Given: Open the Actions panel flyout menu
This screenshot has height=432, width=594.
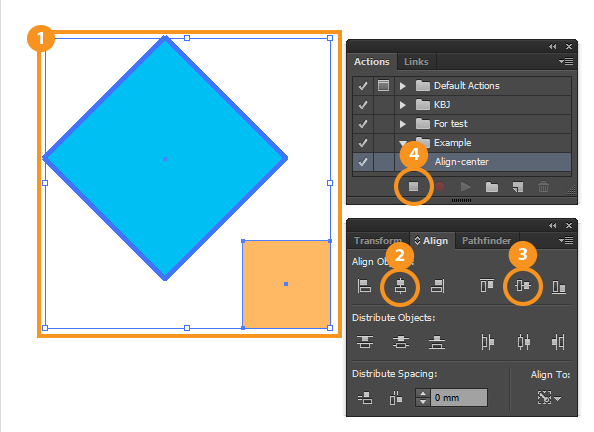Looking at the screenshot, I should [566, 61].
